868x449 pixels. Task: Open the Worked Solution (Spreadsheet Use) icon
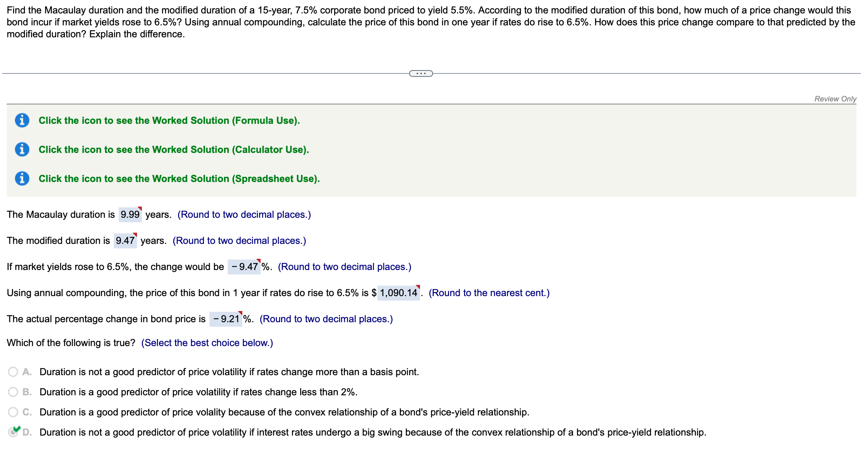[22, 179]
